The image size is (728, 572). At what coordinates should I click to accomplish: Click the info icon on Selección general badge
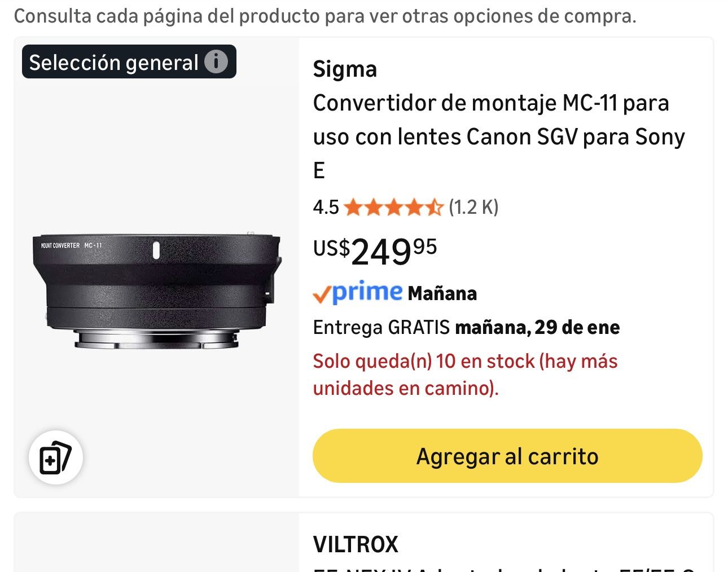click(216, 62)
